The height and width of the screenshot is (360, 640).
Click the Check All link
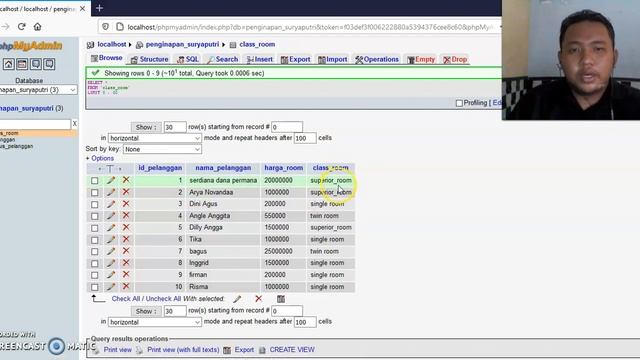[x=126, y=299]
